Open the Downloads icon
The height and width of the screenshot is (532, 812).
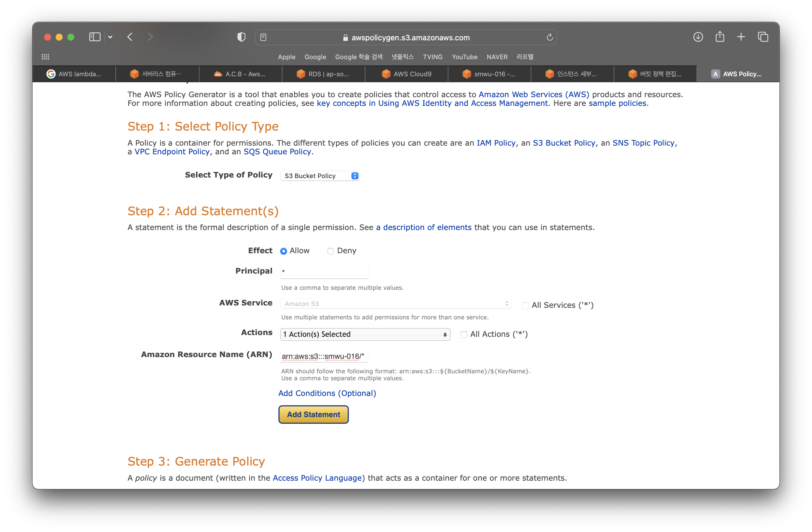(698, 37)
